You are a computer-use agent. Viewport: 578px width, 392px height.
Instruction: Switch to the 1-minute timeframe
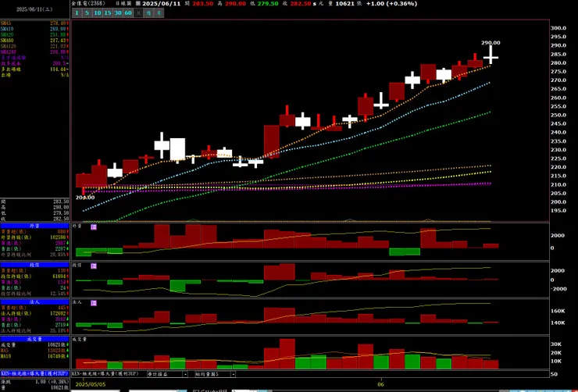[x=77, y=13]
